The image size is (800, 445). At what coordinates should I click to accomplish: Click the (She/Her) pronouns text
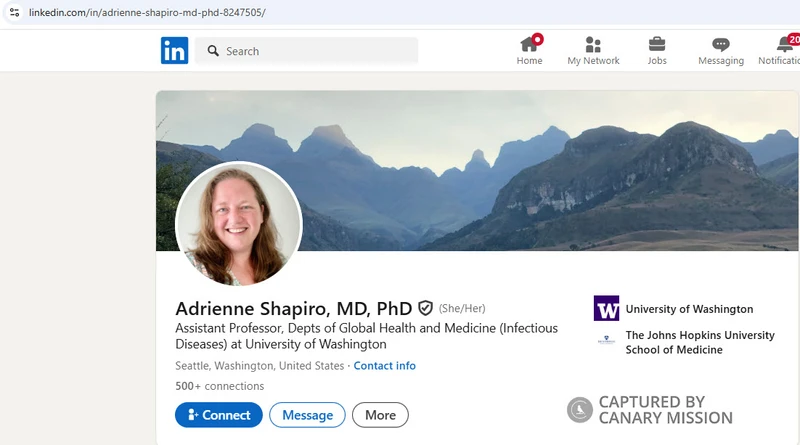pyautogui.click(x=462, y=308)
